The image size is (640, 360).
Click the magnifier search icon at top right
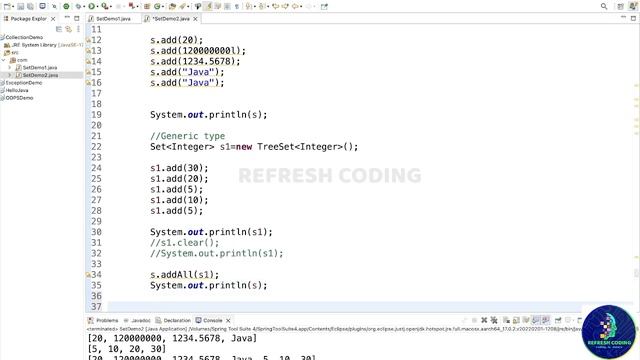604,6
